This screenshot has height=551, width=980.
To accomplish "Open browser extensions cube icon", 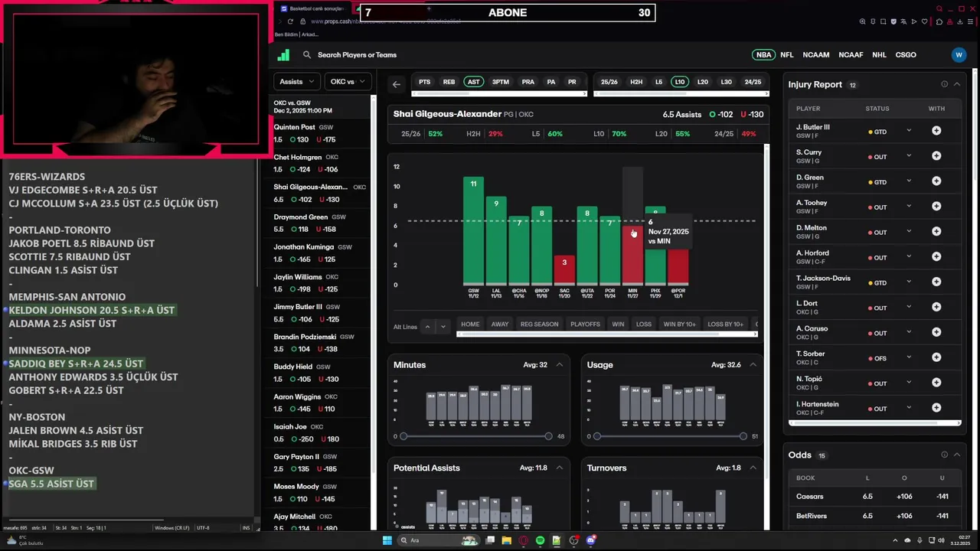I will pos(939,21).
